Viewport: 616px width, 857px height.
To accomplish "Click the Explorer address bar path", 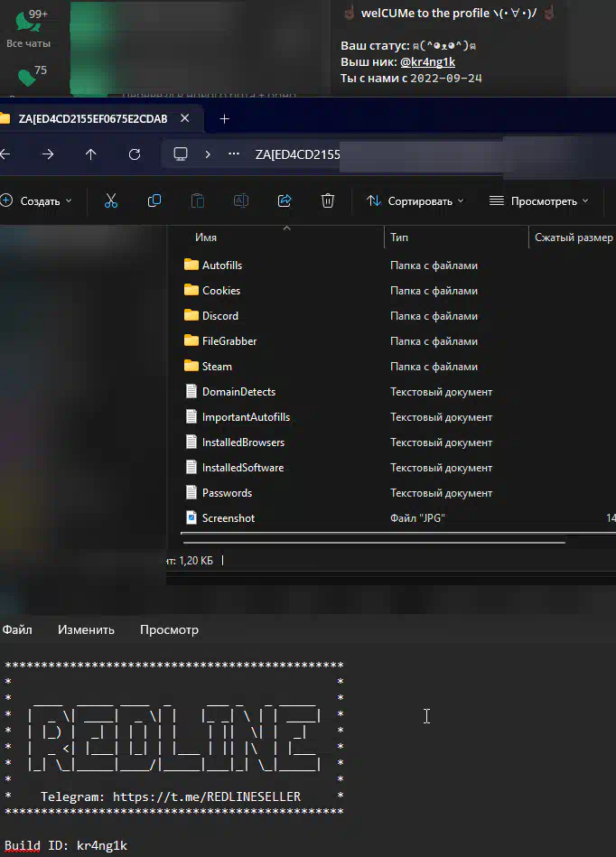I will point(298,154).
